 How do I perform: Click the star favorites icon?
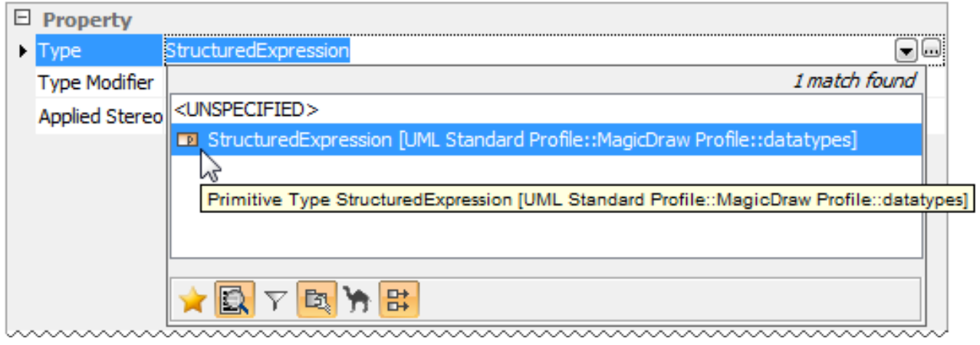click(192, 301)
